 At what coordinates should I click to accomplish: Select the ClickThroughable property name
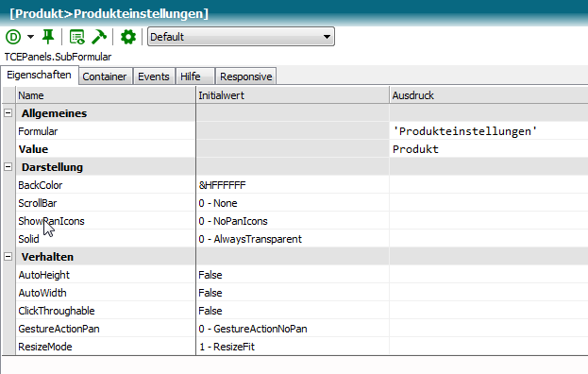point(57,311)
